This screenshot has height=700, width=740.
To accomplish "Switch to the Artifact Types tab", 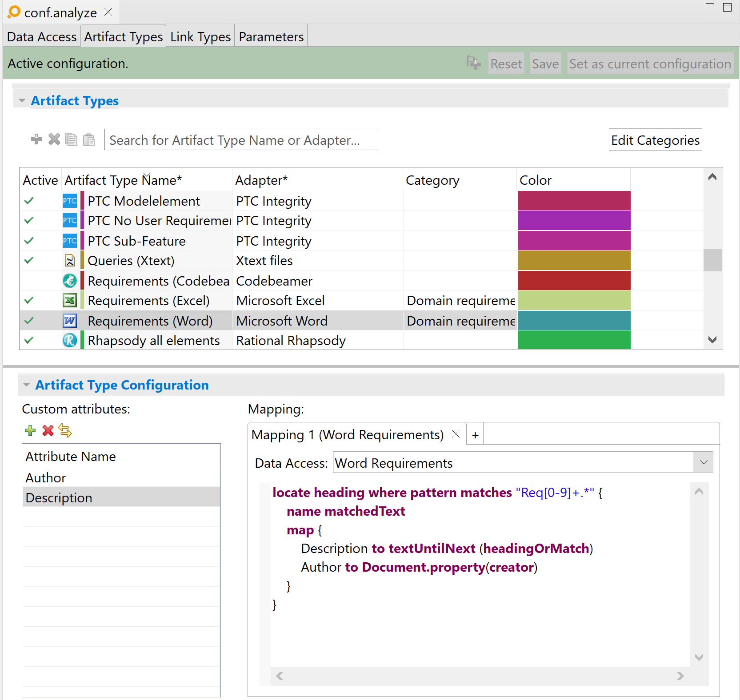I will pyautogui.click(x=123, y=36).
